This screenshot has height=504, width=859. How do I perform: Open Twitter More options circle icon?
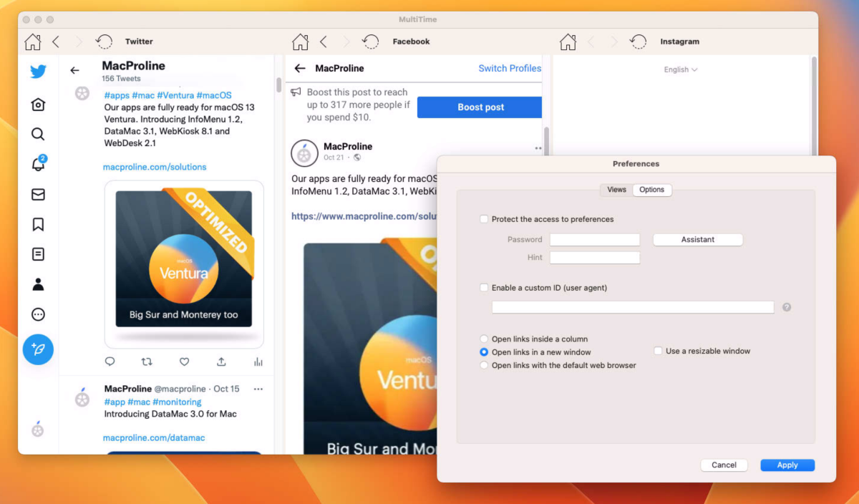38,314
